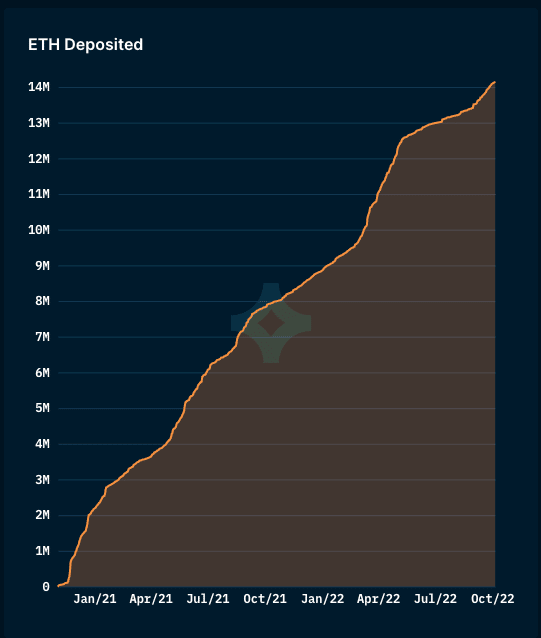The height and width of the screenshot is (638, 541).
Task: Click the 9M horizontal gridline label
Action: pos(42,266)
